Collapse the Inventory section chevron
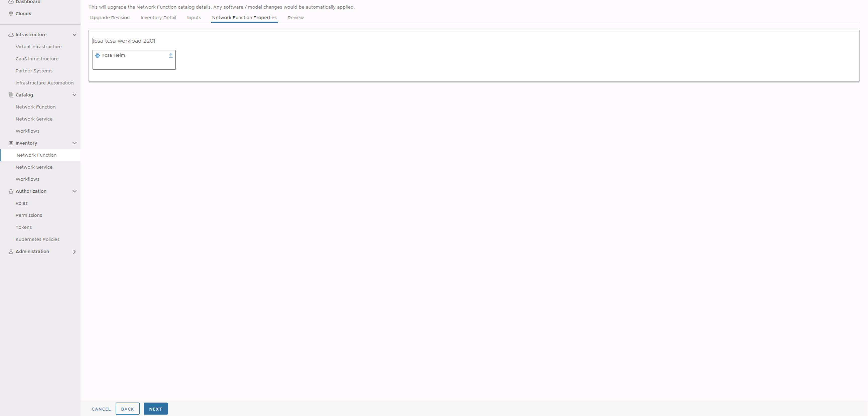Image resolution: width=868 pixels, height=416 pixels. (74, 143)
